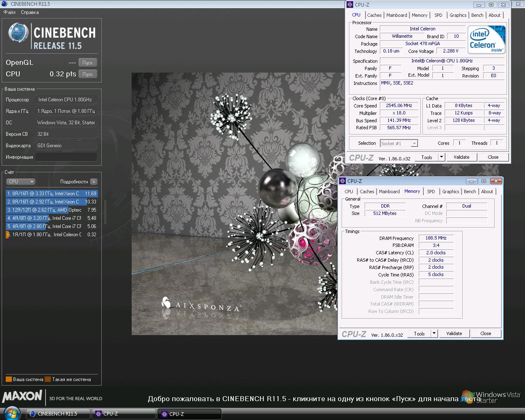Select ranking row 4 Intel Core i7 5.48
Viewport: 525px width, 420px height.
[52, 218]
